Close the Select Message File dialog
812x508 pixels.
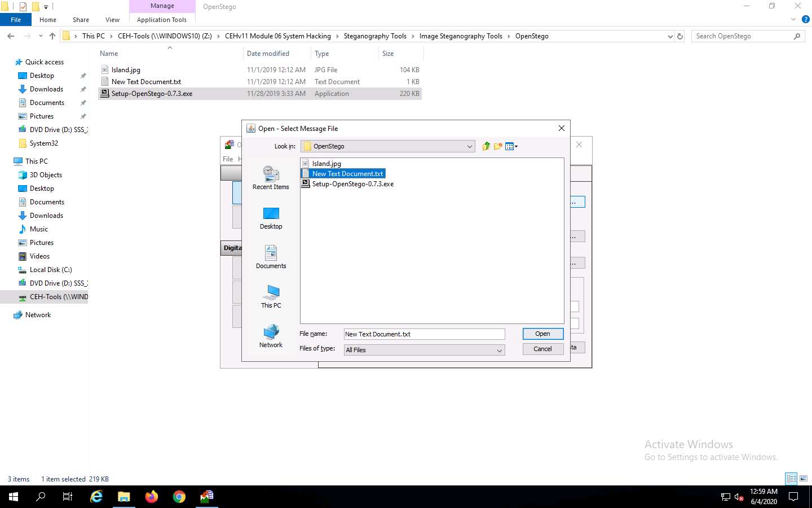(x=561, y=128)
